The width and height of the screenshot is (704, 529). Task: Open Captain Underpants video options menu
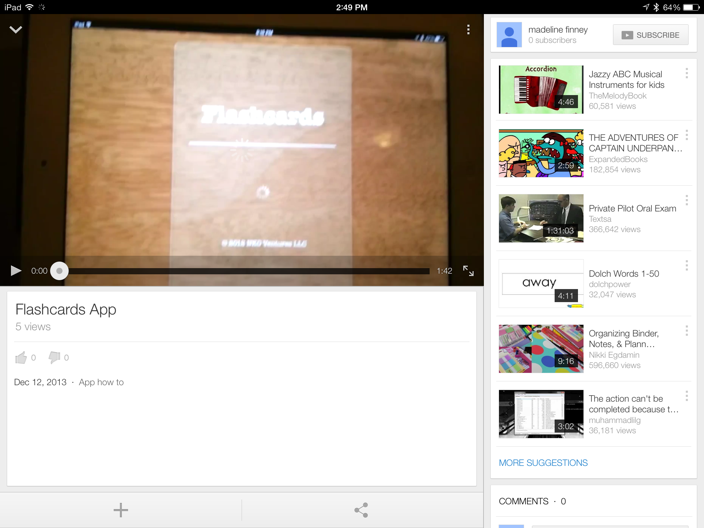point(687,136)
